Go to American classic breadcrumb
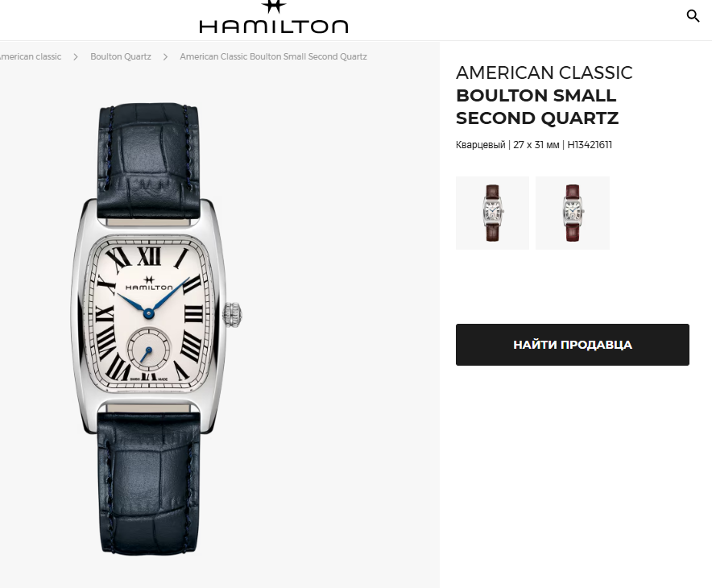712x588 pixels. click(30, 56)
